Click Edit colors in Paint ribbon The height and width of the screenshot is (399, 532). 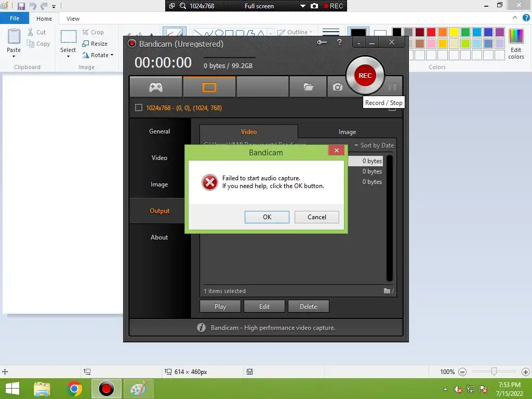(516, 44)
